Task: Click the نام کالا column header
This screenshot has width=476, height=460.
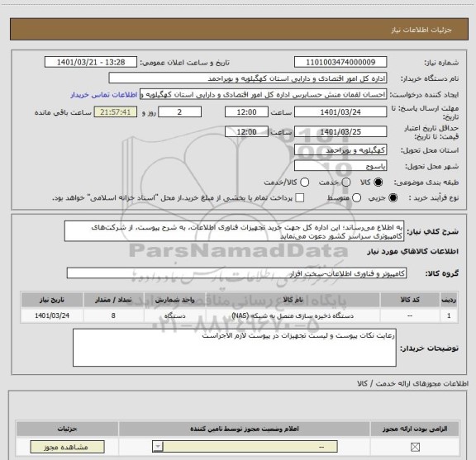Action: [x=293, y=300]
